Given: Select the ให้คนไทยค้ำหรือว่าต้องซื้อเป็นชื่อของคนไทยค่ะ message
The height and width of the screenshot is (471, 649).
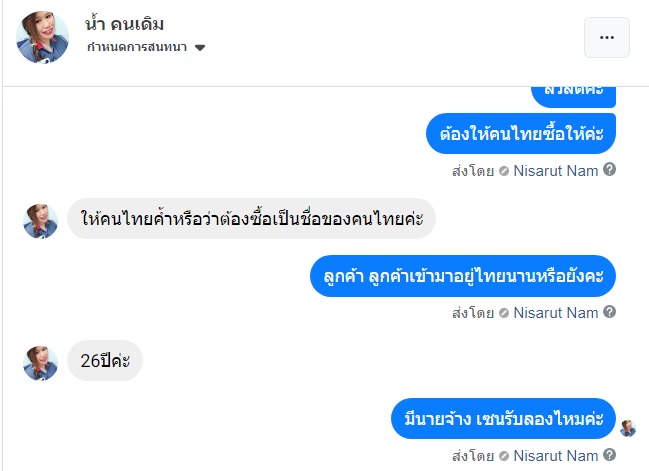Looking at the screenshot, I should point(252,219).
